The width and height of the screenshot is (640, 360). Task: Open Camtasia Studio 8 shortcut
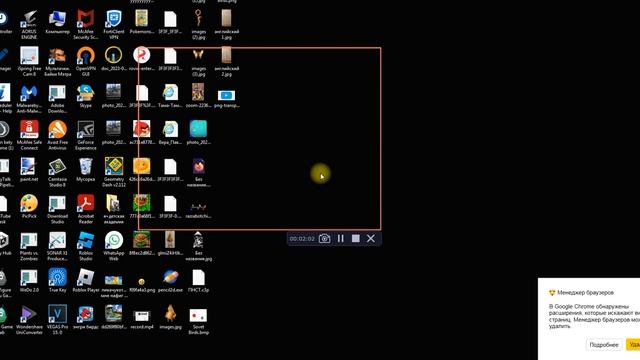point(57,173)
